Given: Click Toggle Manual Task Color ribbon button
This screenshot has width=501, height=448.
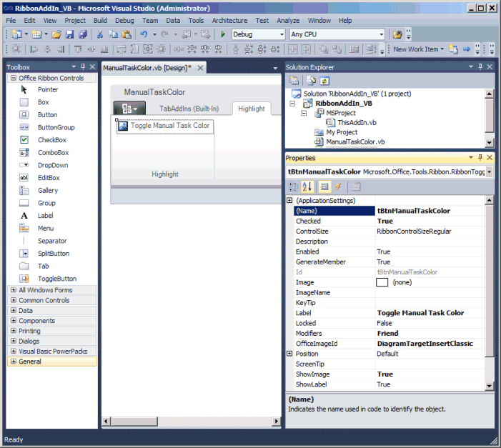Looking at the screenshot, I should coord(165,126).
